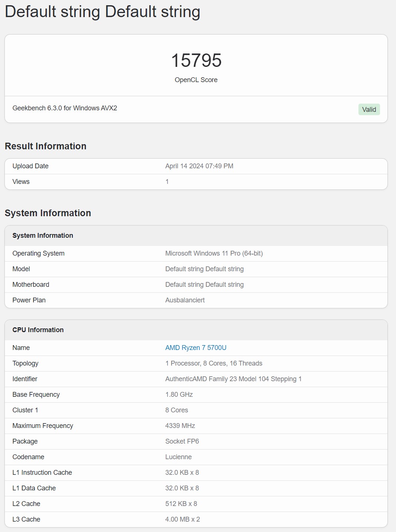The width and height of the screenshot is (396, 532).
Task: Click the L3 Cache value 4.00 MB
Action: click(x=183, y=519)
